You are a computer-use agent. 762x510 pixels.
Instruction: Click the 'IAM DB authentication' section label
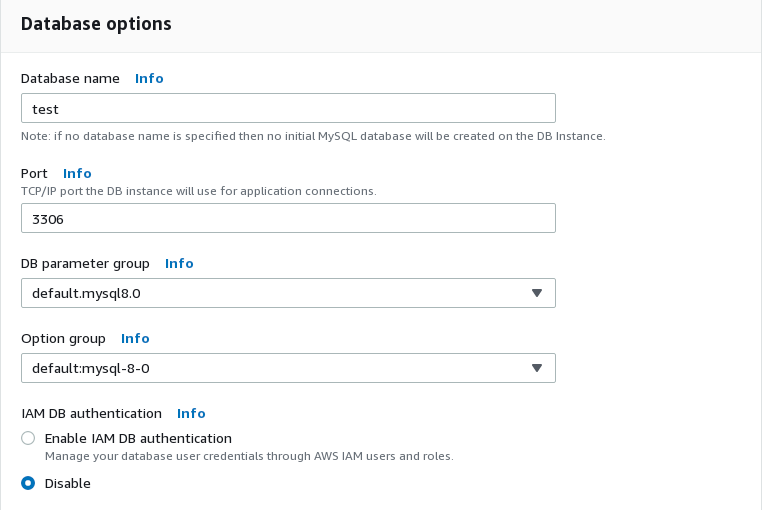(91, 413)
